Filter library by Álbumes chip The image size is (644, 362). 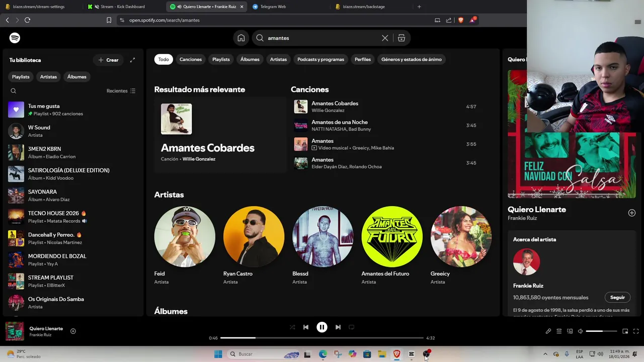pos(76,77)
